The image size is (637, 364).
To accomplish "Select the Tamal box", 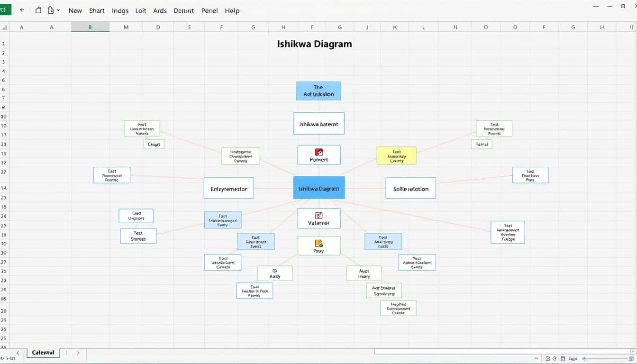I will pos(482,144).
